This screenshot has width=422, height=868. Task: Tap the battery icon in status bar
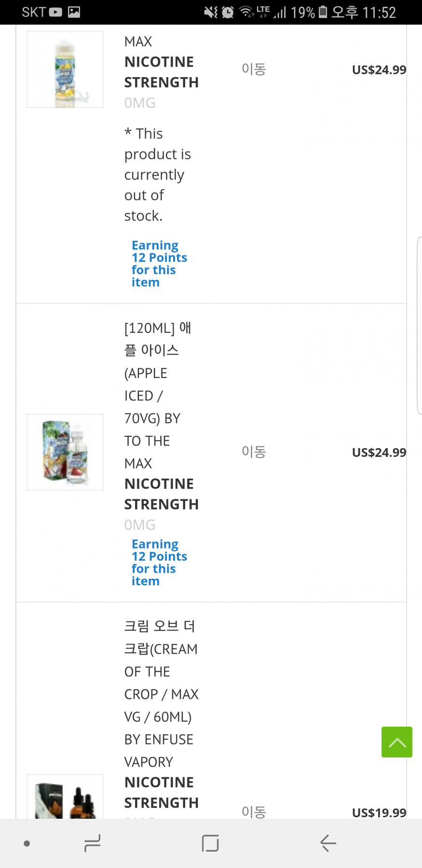click(323, 12)
